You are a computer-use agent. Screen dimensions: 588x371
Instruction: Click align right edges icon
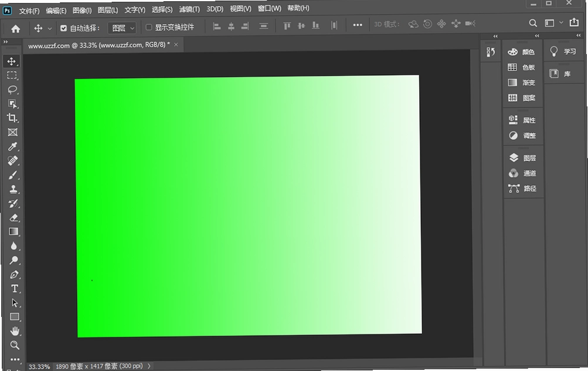pyautogui.click(x=245, y=26)
